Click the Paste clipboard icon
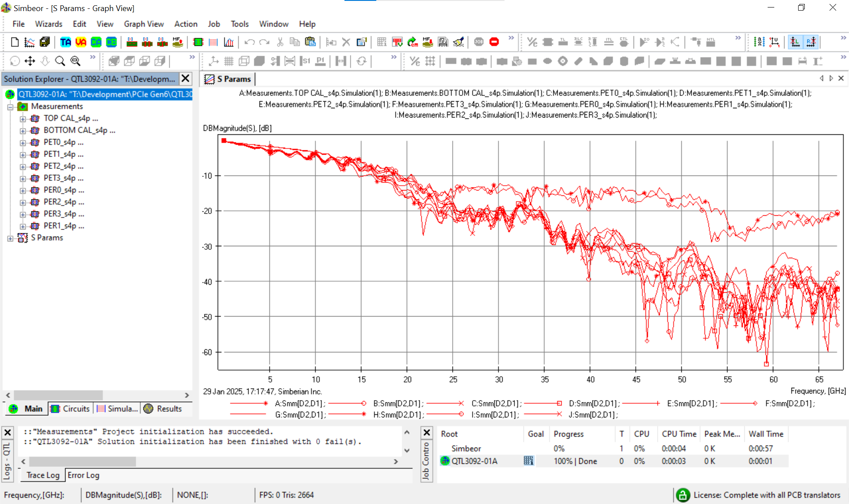The height and width of the screenshot is (504, 849). 310,42
